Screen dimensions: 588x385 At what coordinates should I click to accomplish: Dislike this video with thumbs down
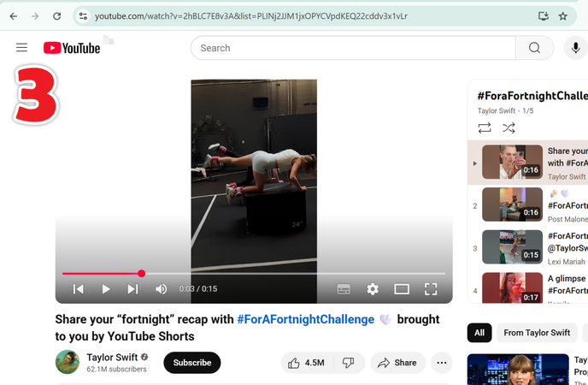[349, 363]
